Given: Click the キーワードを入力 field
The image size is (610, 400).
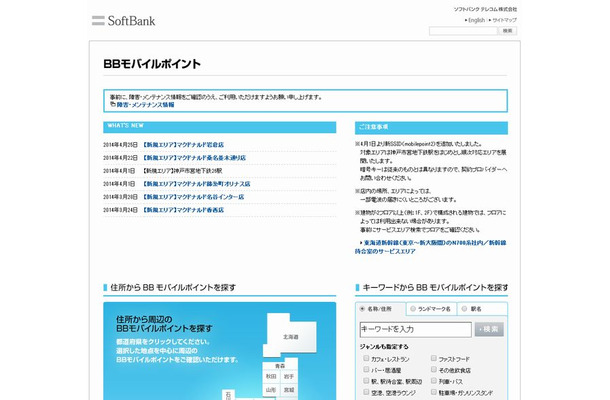Looking at the screenshot, I should (x=415, y=329).
